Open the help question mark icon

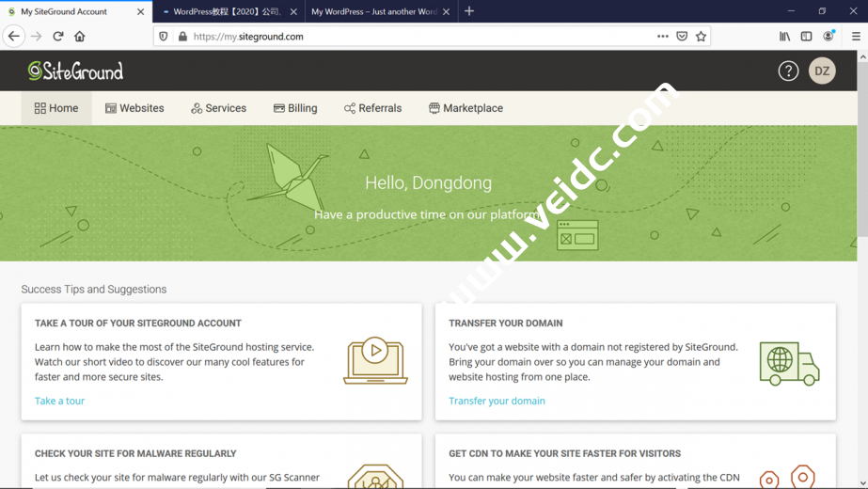[x=788, y=71]
